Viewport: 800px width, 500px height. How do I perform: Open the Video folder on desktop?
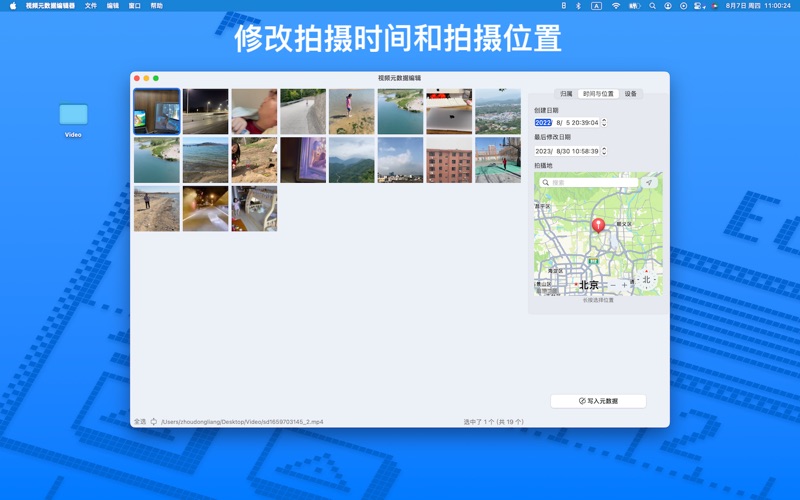73,115
